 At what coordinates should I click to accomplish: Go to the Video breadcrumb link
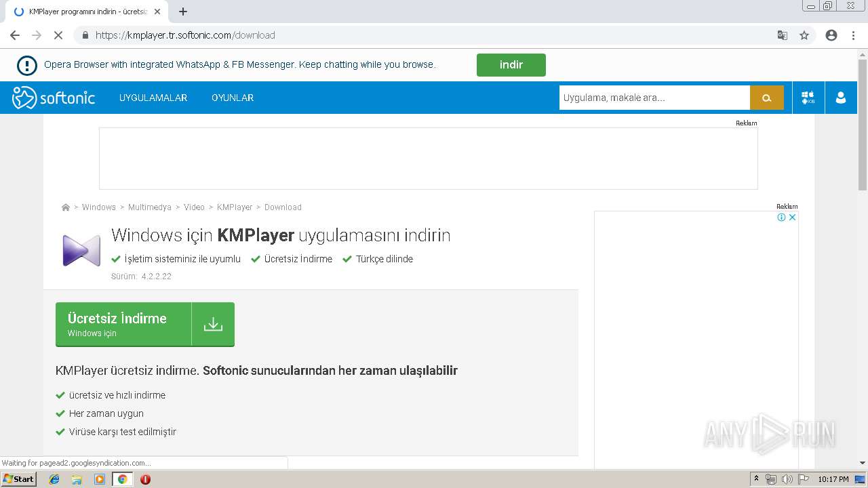pyautogui.click(x=194, y=207)
